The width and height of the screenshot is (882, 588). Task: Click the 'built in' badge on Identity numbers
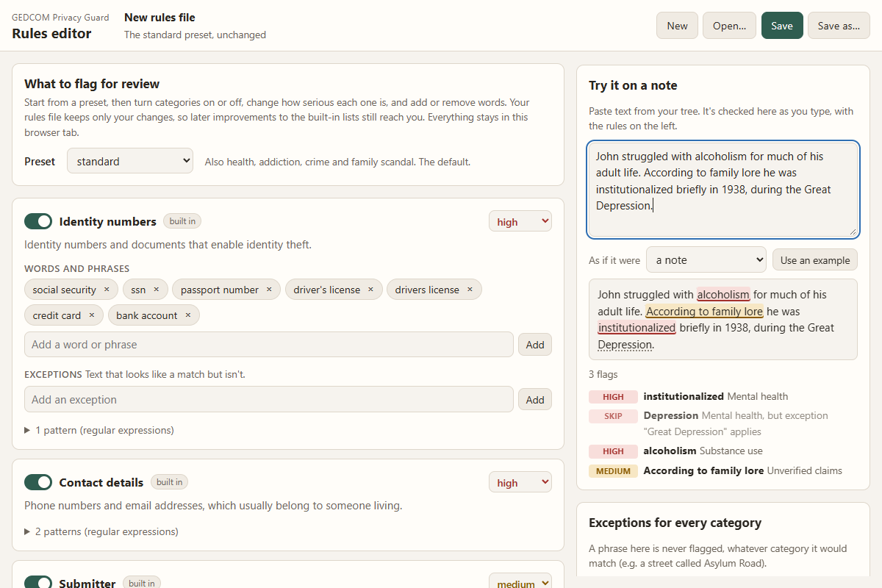182,221
